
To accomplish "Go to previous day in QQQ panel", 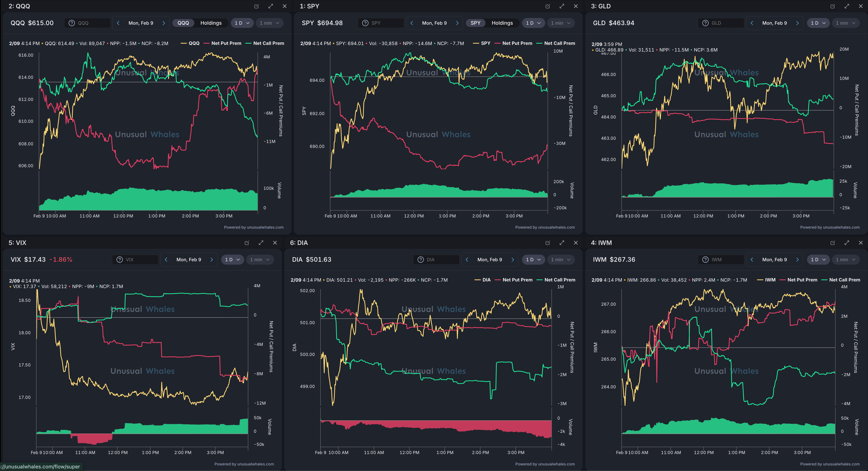I will [x=118, y=23].
